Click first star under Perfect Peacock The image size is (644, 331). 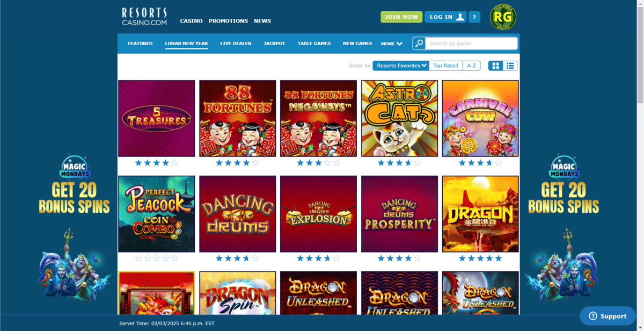click(x=138, y=258)
